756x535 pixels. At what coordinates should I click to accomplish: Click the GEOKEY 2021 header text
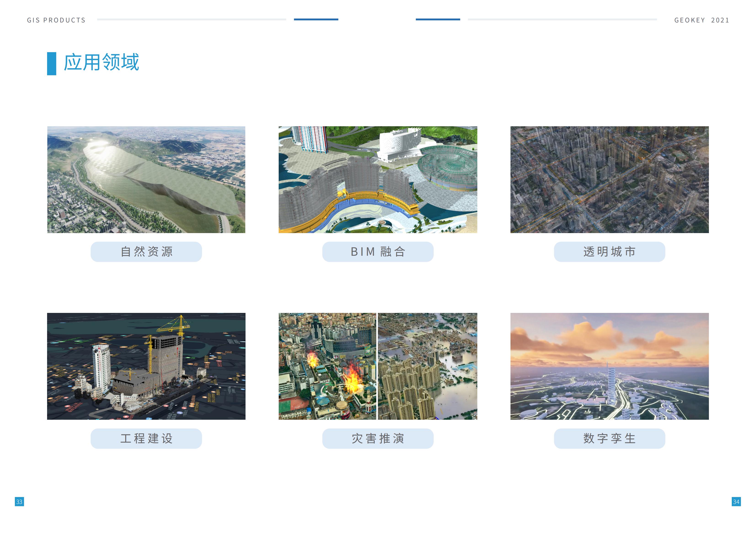(x=702, y=20)
